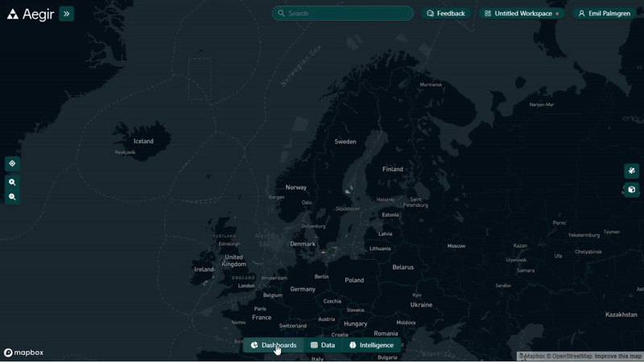Switch to the Data tab
The image size is (644, 362).
click(x=323, y=345)
